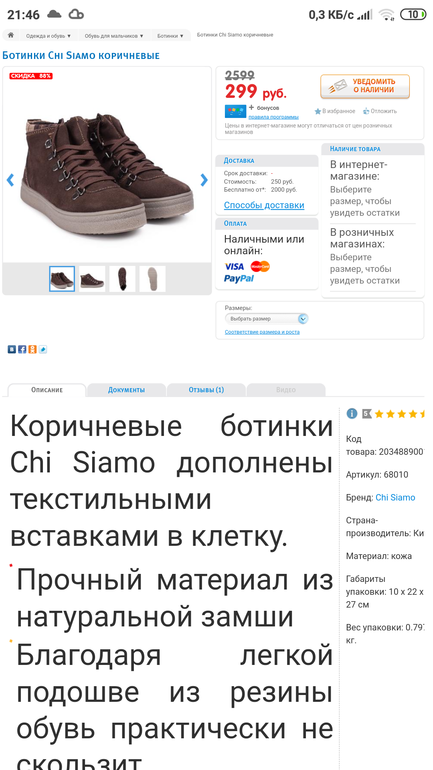
Task: Show the previous product photo with left arrow
Action: tap(10, 180)
